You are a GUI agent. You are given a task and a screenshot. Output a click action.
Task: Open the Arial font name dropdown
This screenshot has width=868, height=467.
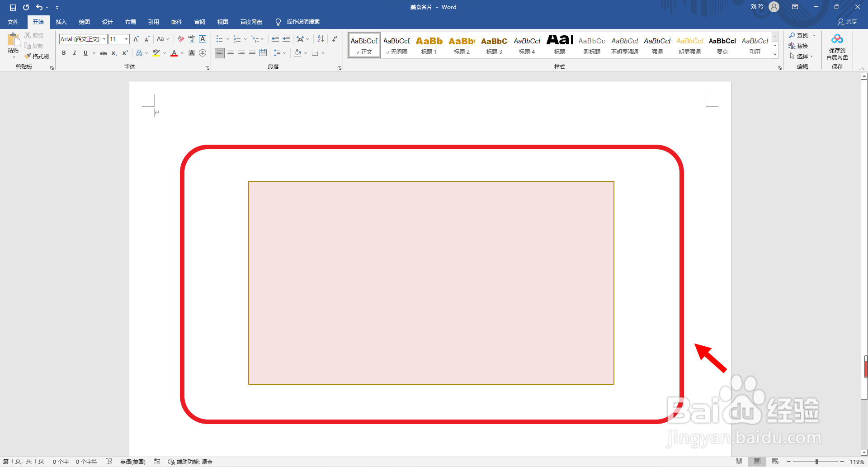click(x=104, y=39)
